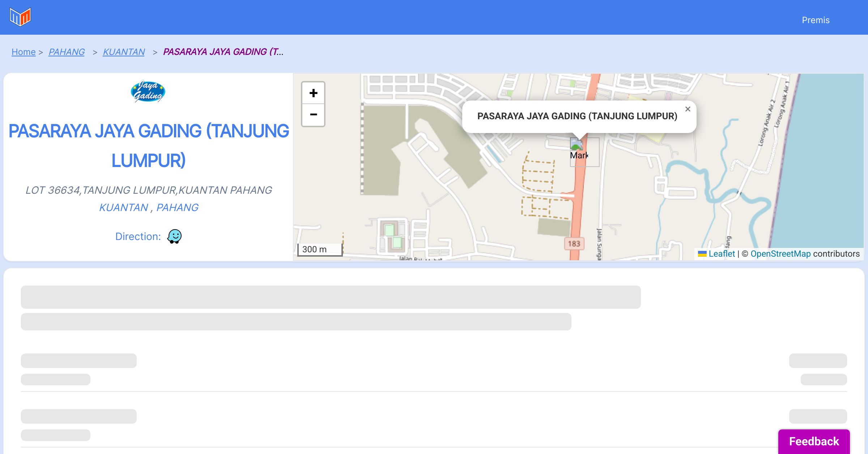
Task: Click the Jaya Gading store logo
Action: (x=148, y=91)
